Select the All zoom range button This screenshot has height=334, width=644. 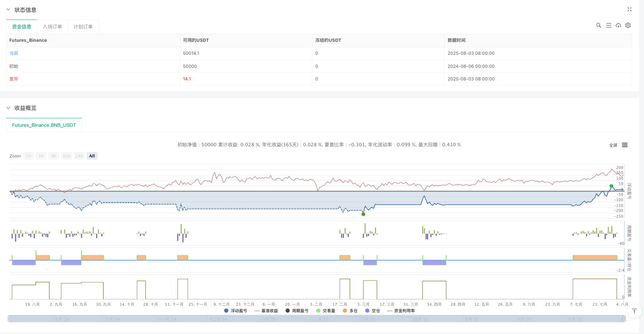click(92, 156)
